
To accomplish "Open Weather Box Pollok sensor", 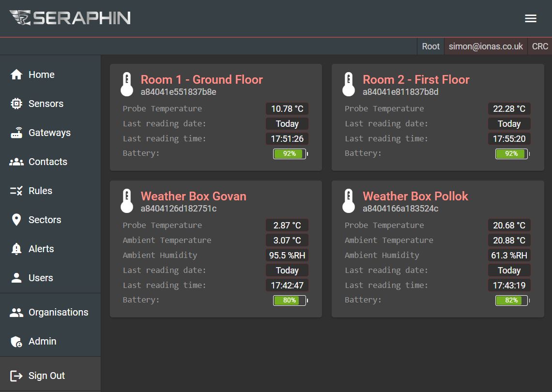I will (415, 196).
